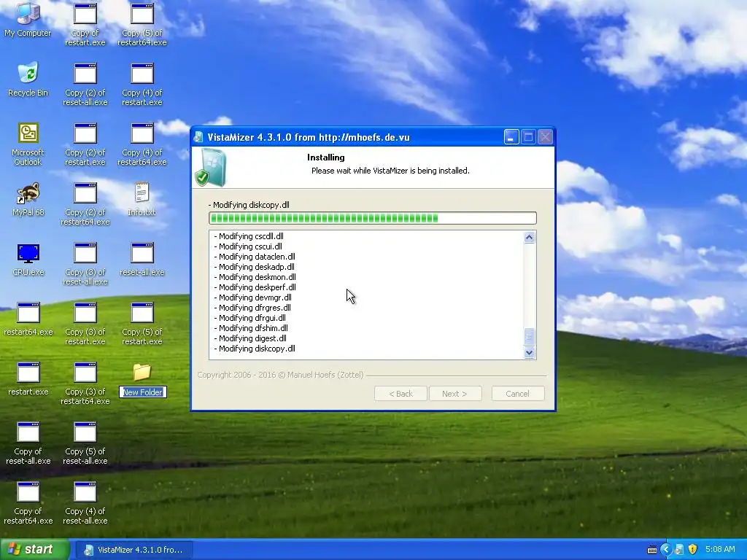Click the green installation progress bar

click(373, 218)
